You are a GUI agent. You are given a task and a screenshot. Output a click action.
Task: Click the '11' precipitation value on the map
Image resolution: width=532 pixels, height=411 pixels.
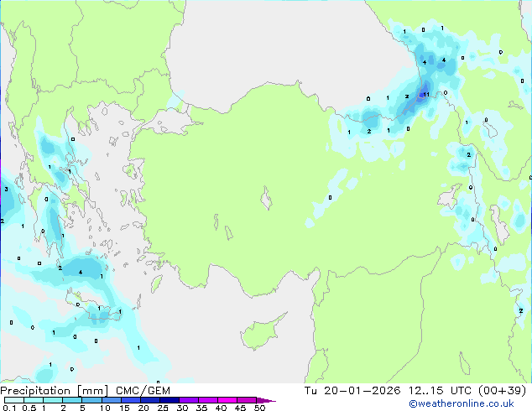click(426, 95)
